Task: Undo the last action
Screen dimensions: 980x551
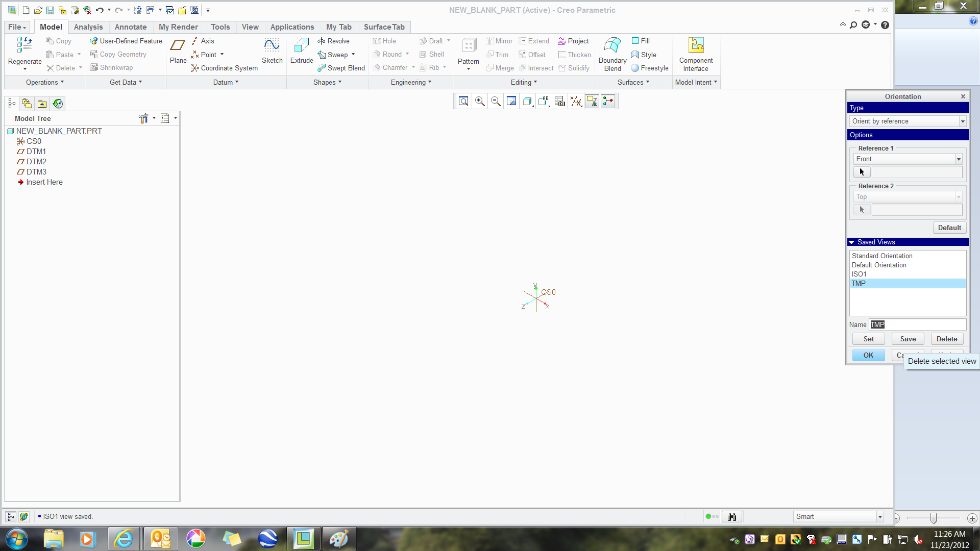Action: click(100, 10)
